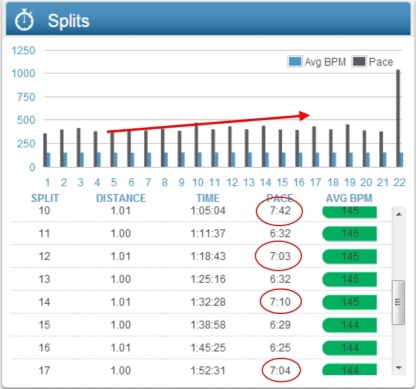Click the splits table scrollbar thumb
416x389 pixels.
(399, 302)
